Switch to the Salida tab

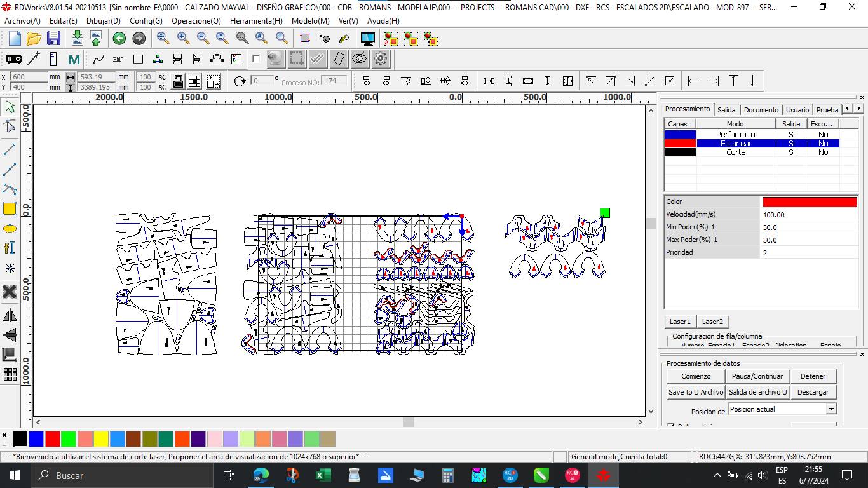726,109
